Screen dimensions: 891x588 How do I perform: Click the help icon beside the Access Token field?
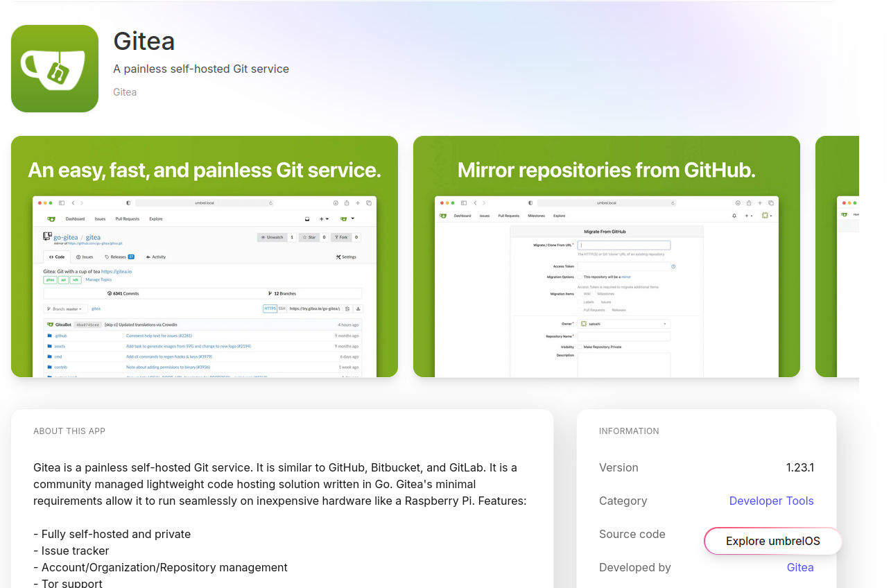click(x=673, y=266)
